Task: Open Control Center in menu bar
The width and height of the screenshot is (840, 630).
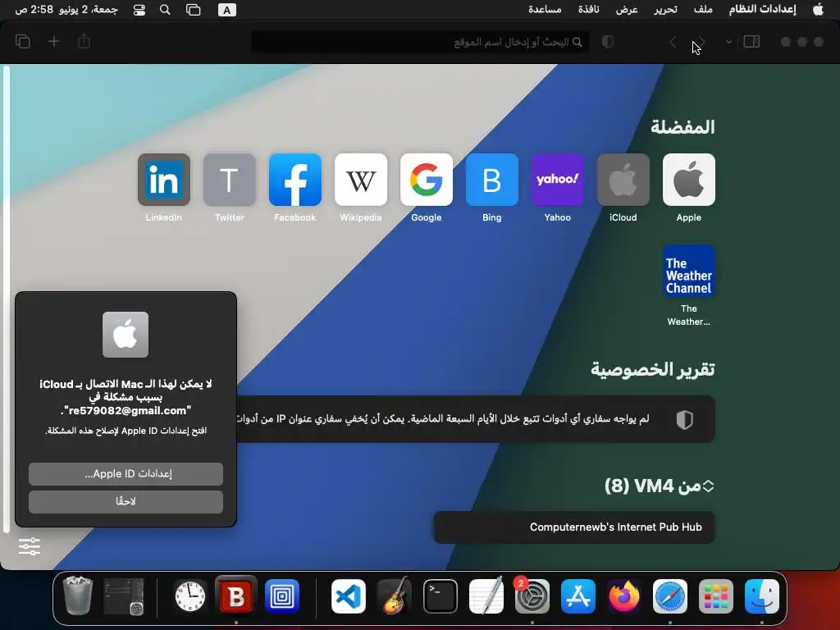Action: click(139, 10)
